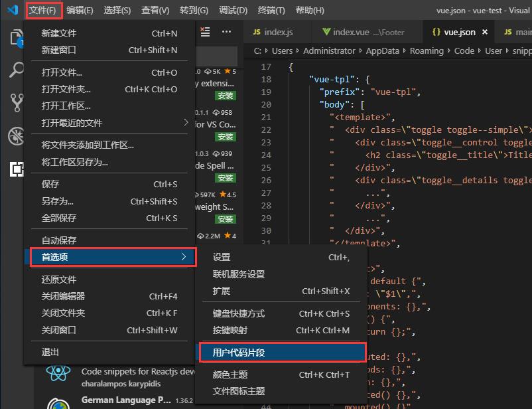Click the React snippets extension icon
The image size is (532, 409).
pos(58,373)
